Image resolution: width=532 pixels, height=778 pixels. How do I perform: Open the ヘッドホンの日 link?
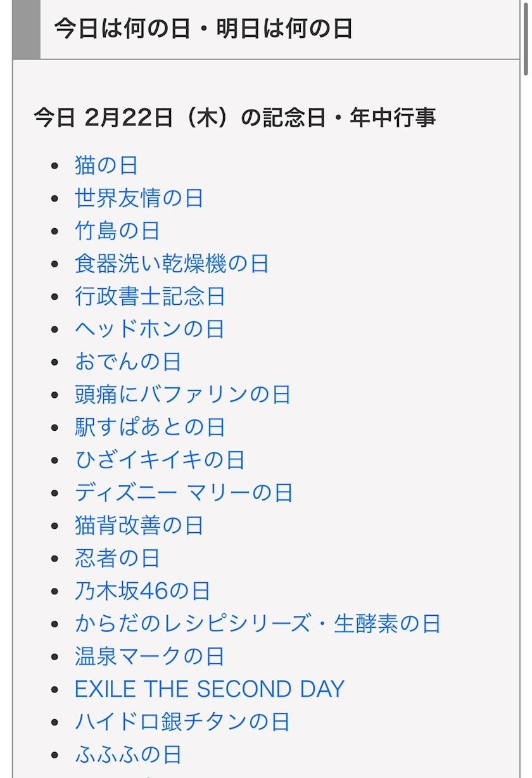[x=149, y=329]
